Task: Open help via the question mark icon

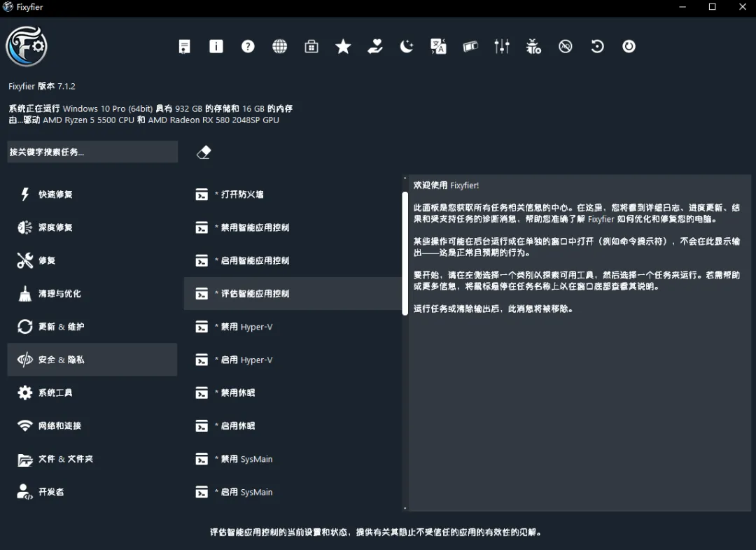Action: (x=248, y=46)
